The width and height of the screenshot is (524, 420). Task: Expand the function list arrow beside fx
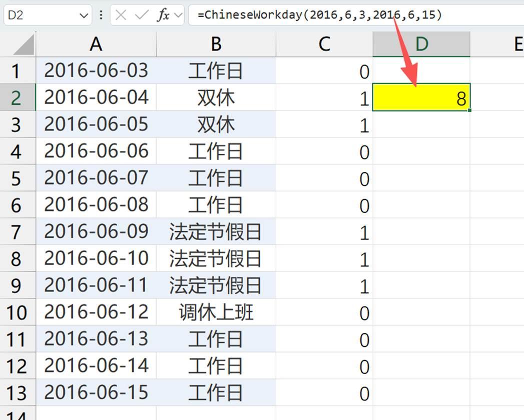(179, 15)
